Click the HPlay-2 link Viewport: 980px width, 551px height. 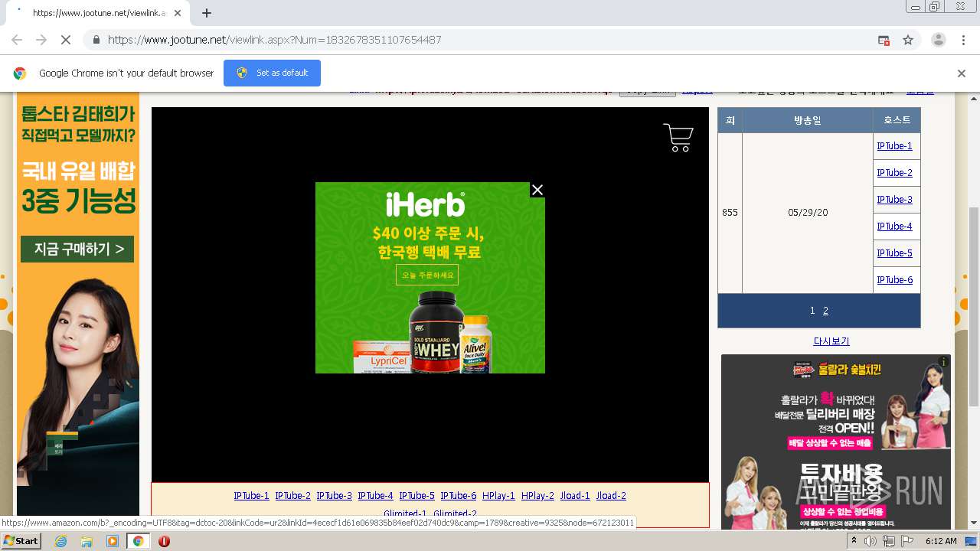(x=537, y=496)
